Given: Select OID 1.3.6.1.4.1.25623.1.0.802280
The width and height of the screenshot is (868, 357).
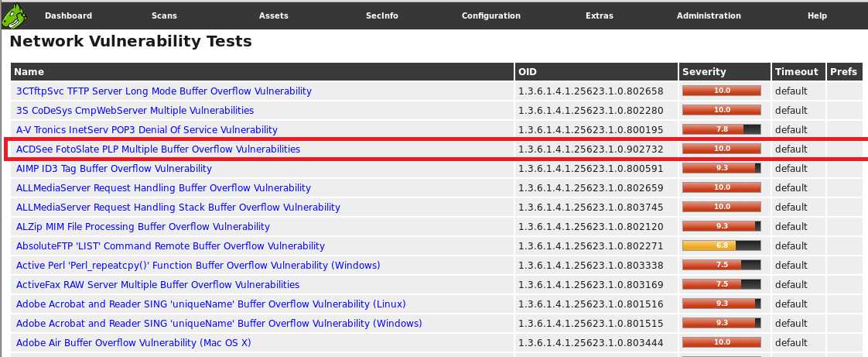Looking at the screenshot, I should click(591, 110).
